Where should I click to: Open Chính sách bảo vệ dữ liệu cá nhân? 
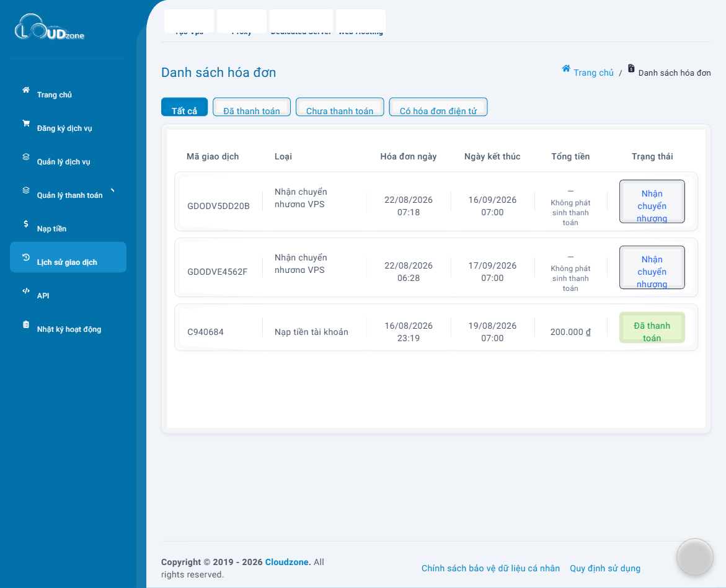[x=490, y=568]
